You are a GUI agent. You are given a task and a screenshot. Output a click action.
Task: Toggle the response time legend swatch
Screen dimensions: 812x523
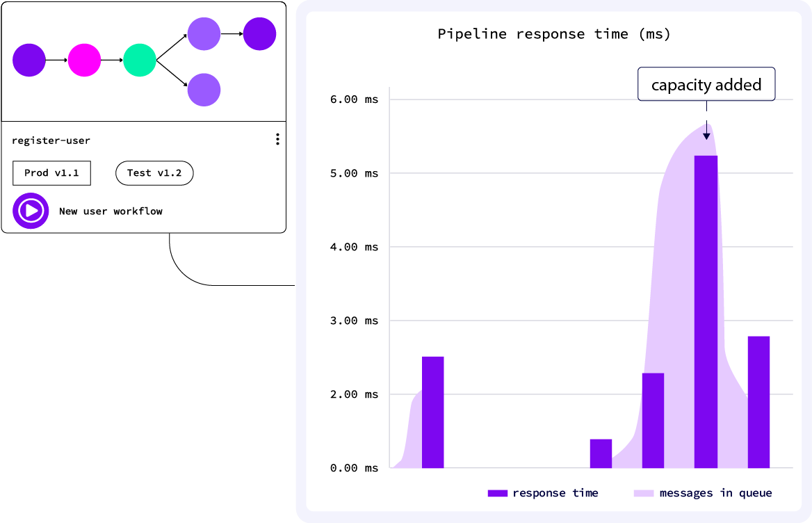497,493
